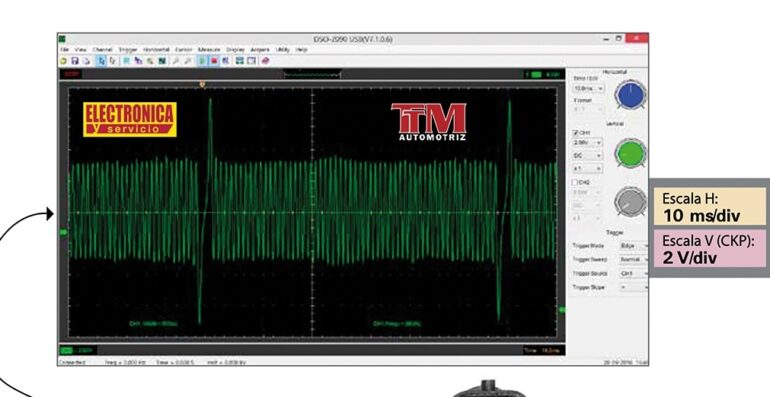This screenshot has height=397, width=770.
Task: Click the save floppy disk toolbar icon
Action: tap(75, 61)
